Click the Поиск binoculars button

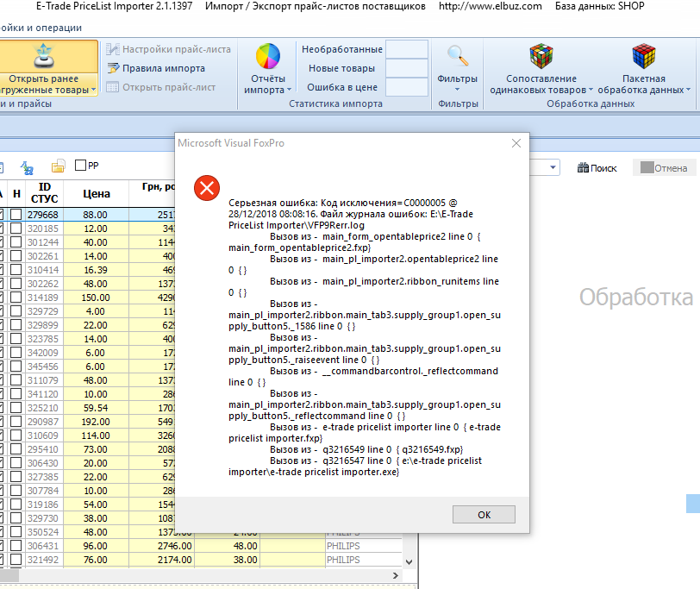[597, 168]
